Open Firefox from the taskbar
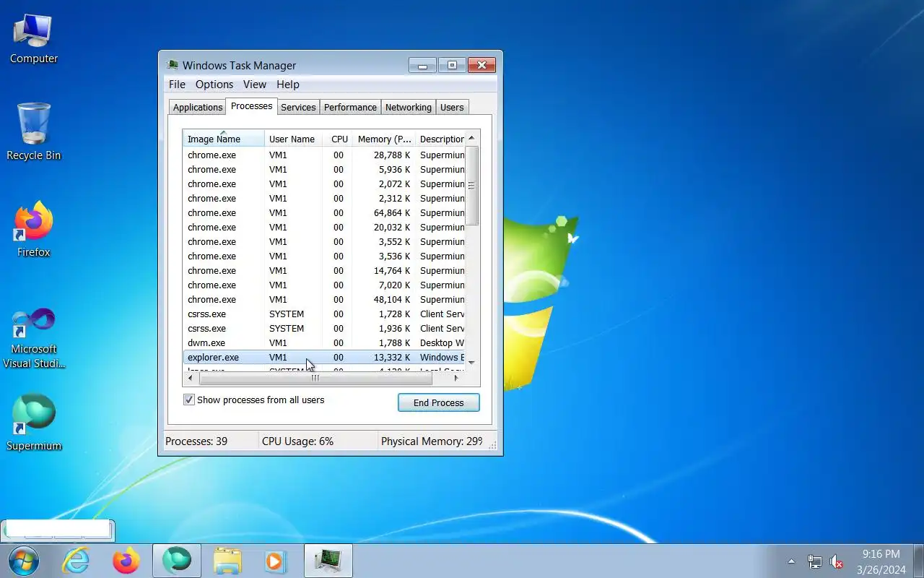 (126, 561)
